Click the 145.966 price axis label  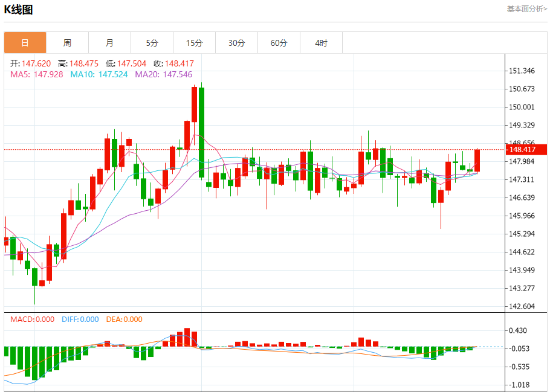tap(522, 216)
